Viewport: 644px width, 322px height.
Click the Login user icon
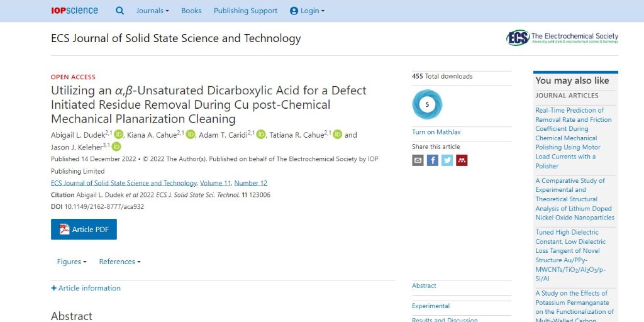tap(294, 11)
